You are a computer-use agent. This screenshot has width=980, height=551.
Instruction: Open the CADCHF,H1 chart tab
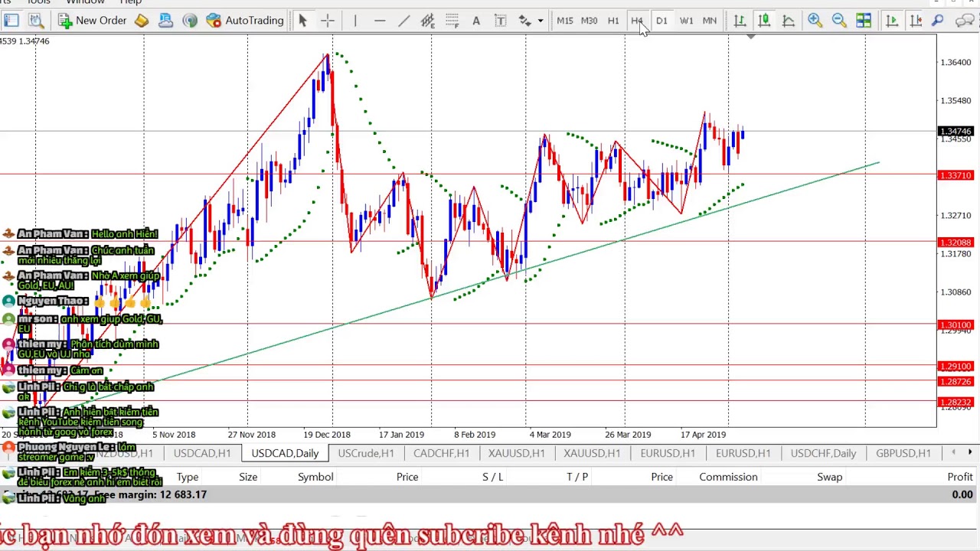441,453
